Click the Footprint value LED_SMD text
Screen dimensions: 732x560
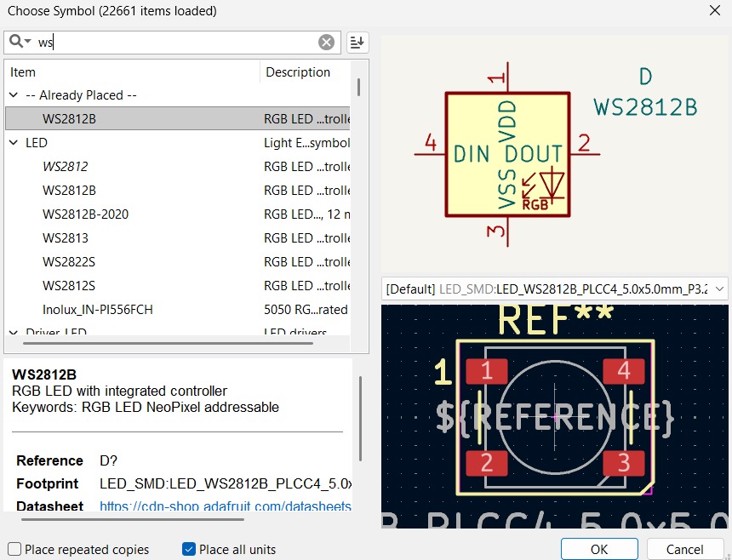coord(226,483)
